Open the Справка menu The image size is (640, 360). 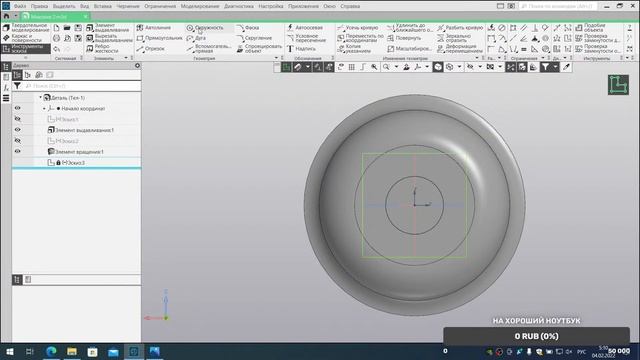(350, 6)
